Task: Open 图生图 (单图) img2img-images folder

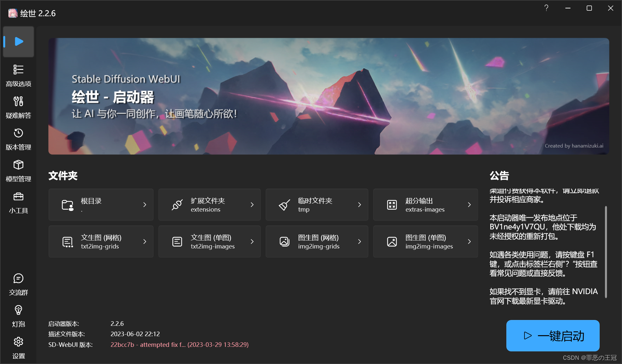Action: (x=425, y=242)
